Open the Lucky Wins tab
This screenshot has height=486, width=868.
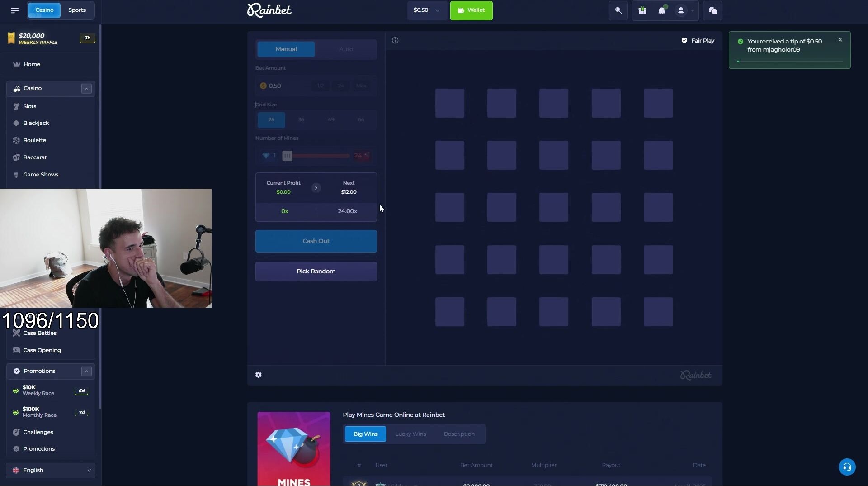(410, 434)
